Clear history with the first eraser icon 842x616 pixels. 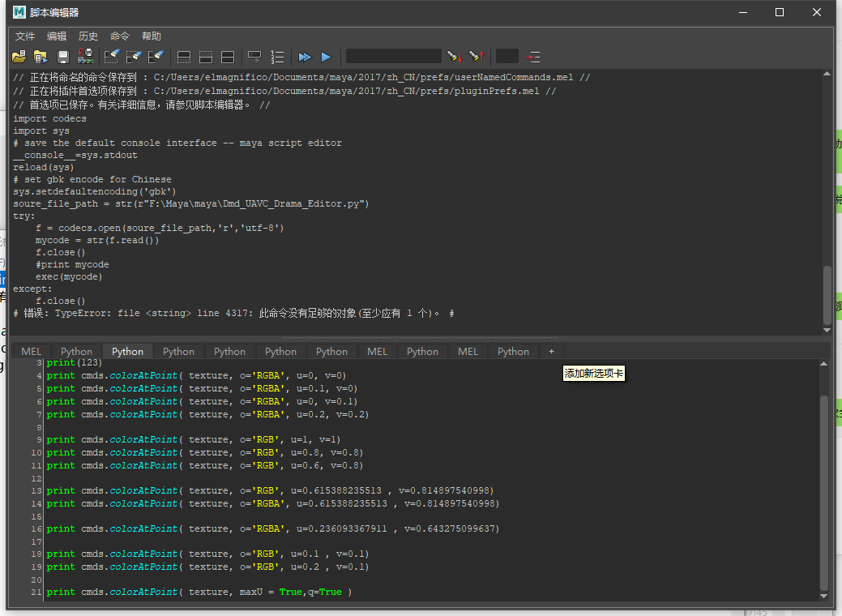tap(112, 57)
